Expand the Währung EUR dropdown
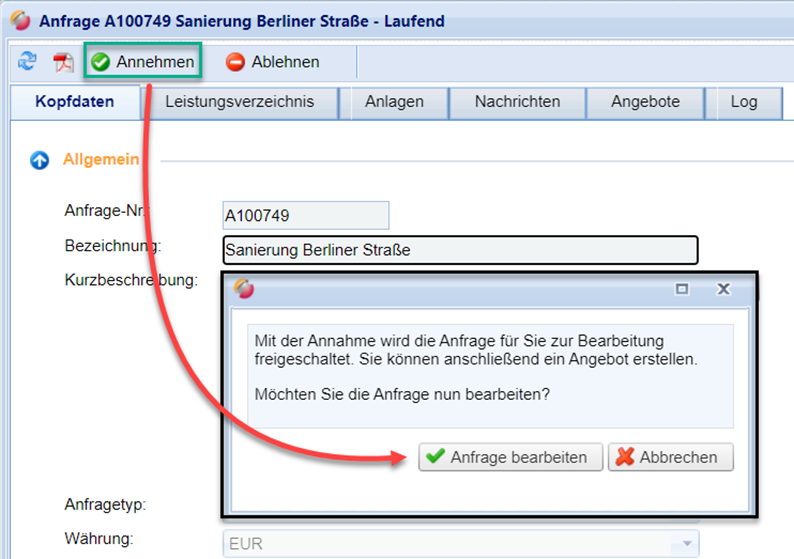Screen dimensions: 794x559 click(686, 543)
